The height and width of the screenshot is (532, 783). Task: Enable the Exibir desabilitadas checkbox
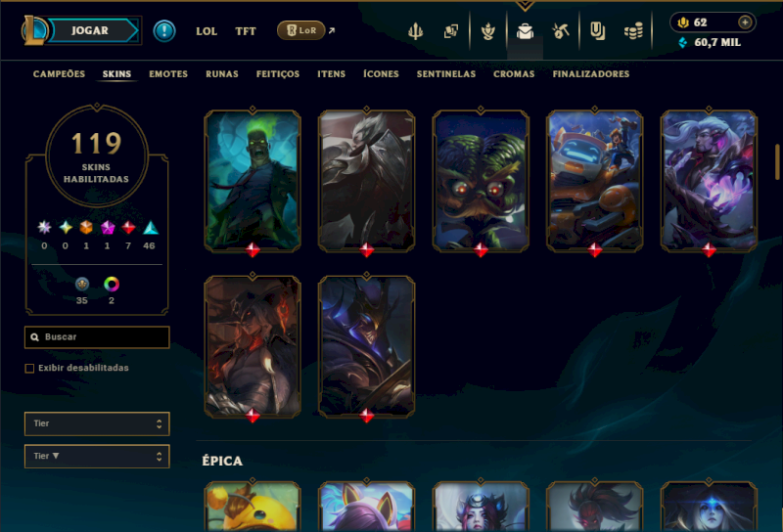click(x=29, y=369)
